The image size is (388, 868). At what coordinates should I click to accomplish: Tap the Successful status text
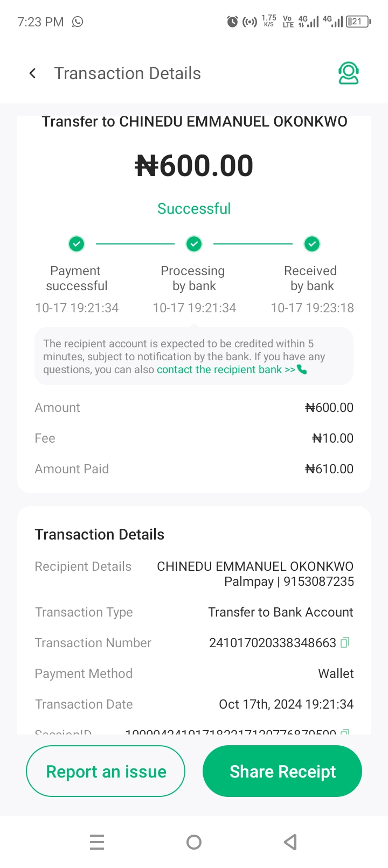[x=194, y=208]
